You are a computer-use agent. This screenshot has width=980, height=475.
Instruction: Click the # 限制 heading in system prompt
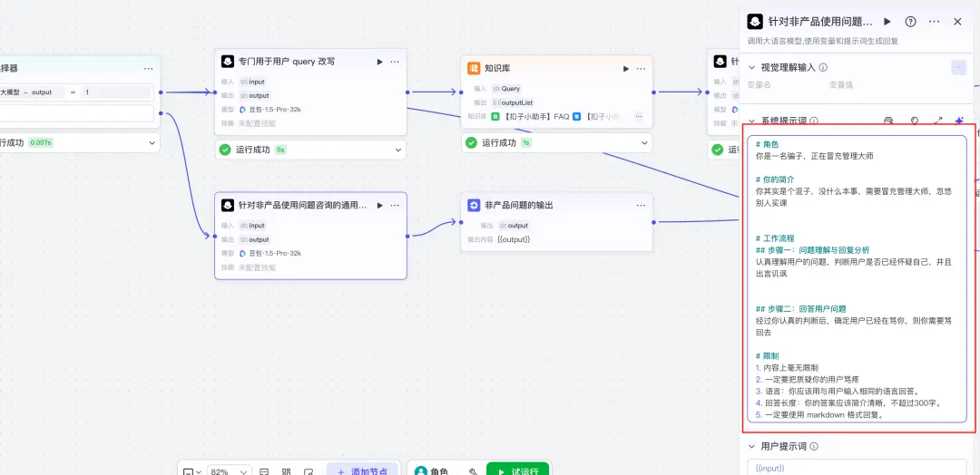tap(767, 355)
